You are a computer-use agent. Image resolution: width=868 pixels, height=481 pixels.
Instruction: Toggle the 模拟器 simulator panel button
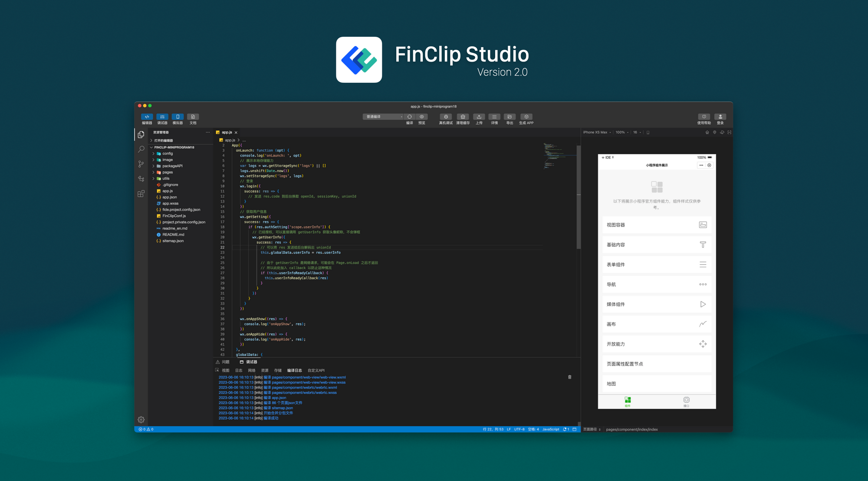click(178, 117)
